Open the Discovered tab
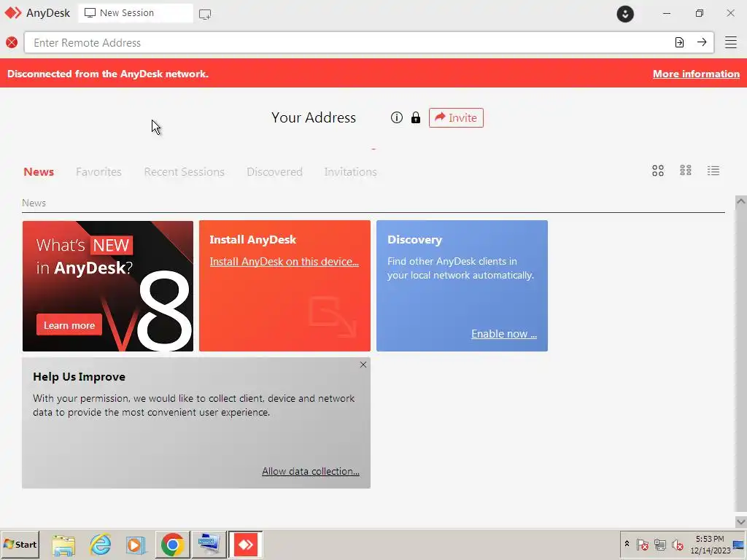The height and width of the screenshot is (560, 747). tap(274, 172)
